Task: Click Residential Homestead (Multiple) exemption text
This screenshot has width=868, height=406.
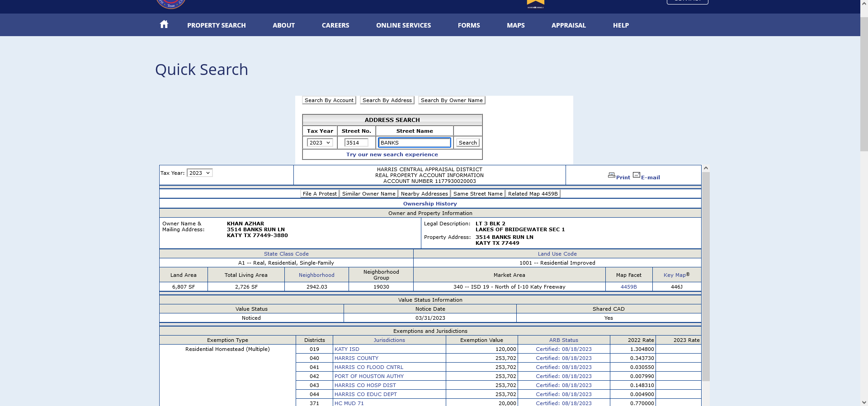Action: pos(227,349)
